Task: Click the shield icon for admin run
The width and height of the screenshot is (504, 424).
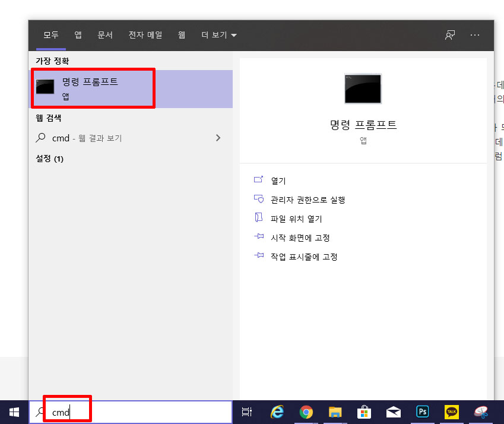Action: [x=259, y=198]
